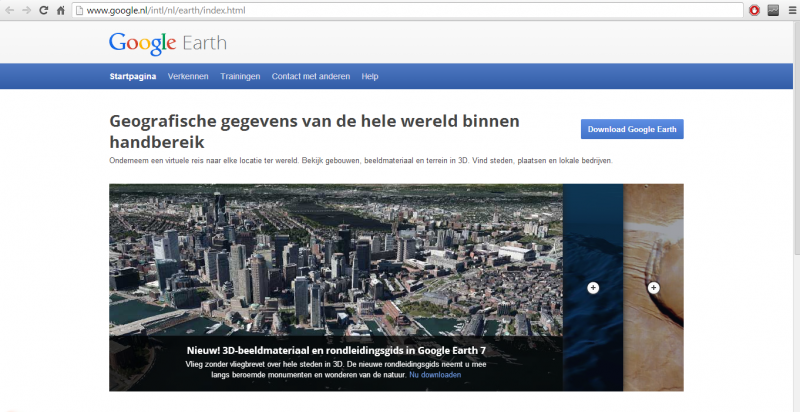Open the Verkennen tab

tap(188, 76)
